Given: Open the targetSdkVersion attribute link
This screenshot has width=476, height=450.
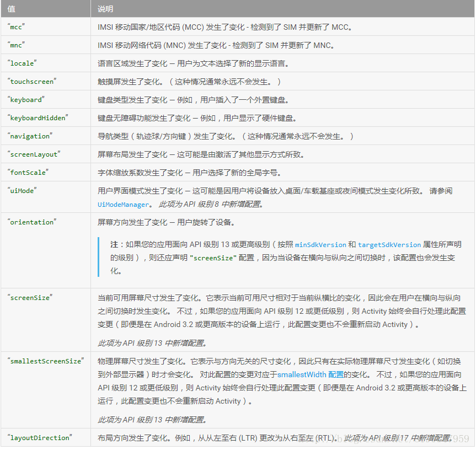Looking at the screenshot, I should click(x=389, y=244).
